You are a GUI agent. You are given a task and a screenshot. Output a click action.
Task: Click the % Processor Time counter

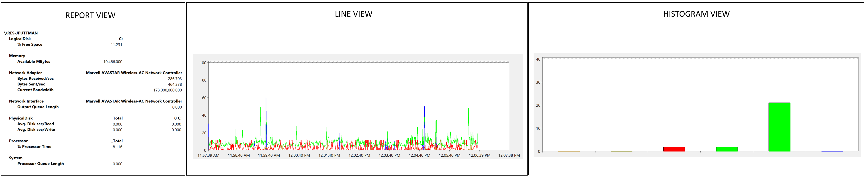point(34,147)
